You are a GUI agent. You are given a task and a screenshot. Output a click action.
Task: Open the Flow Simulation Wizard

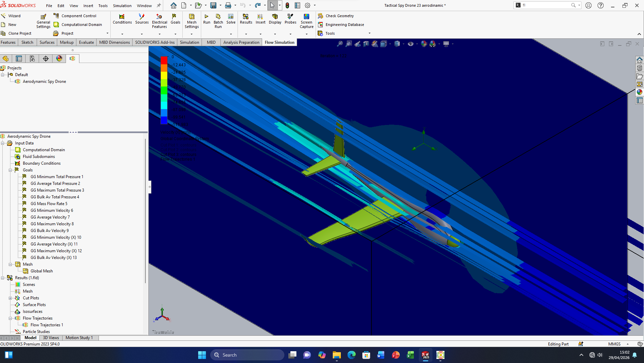click(x=11, y=16)
